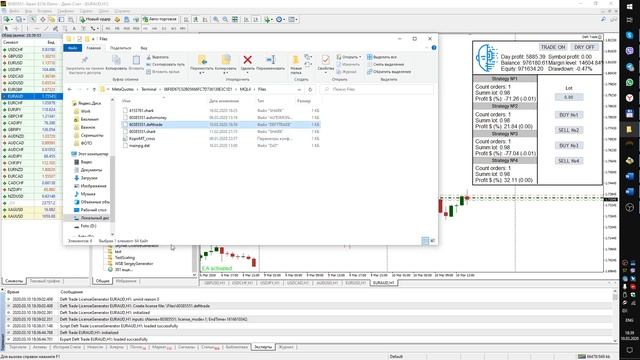The height and width of the screenshot is (360, 640).
Task: Toggle the Авто-торговля button
Action: 160,19
